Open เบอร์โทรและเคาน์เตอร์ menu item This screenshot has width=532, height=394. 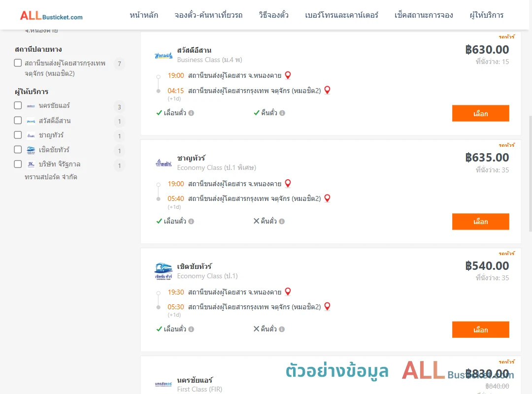pyautogui.click(x=341, y=15)
